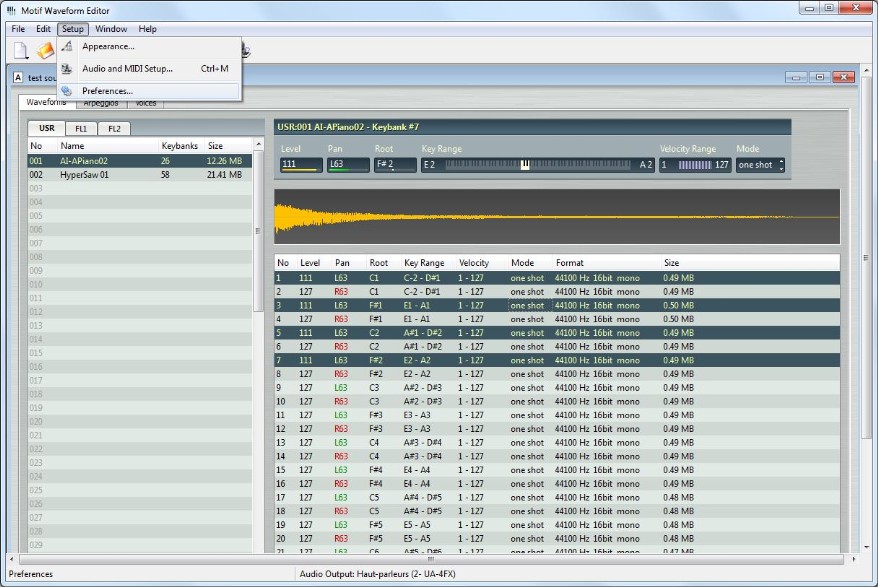Click the Motif Waveform Editor title bar icon
Viewport: 878px width, 587px height.
(11, 11)
